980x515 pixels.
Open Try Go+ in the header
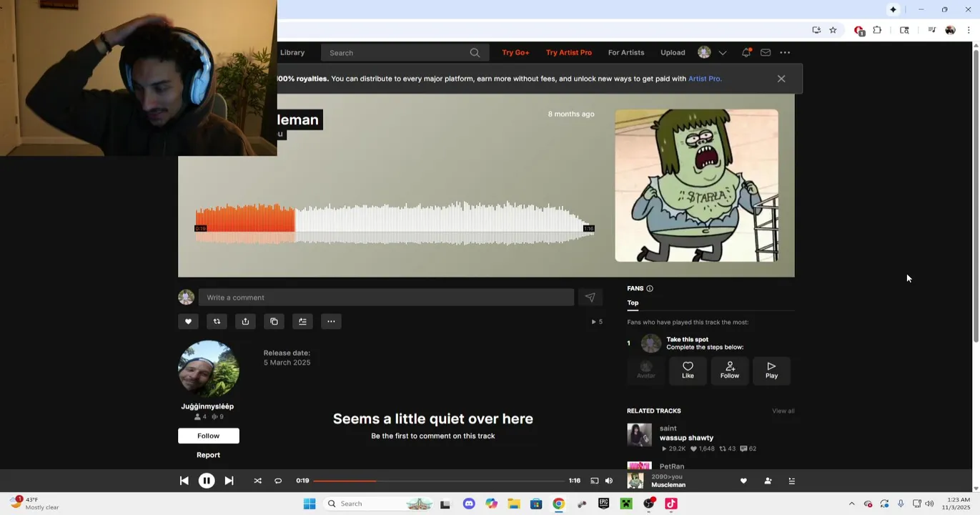515,52
